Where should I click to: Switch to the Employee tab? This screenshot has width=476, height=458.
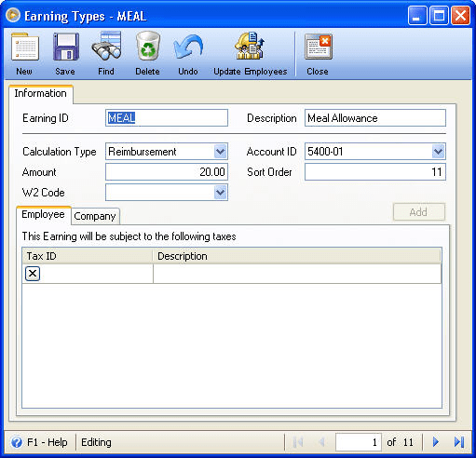click(44, 214)
